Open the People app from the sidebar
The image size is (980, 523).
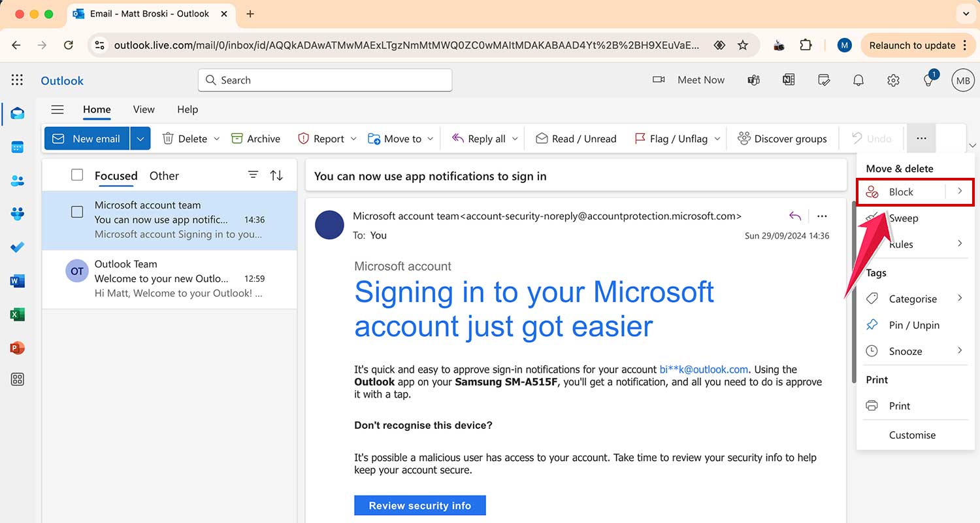17,180
